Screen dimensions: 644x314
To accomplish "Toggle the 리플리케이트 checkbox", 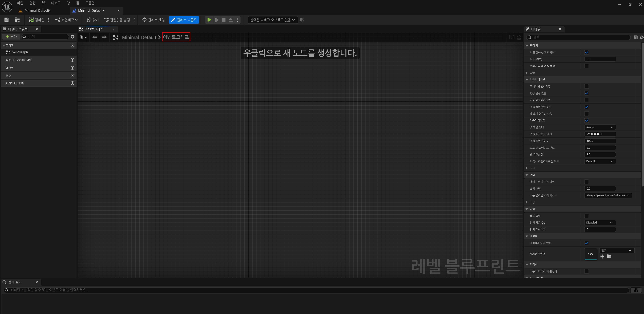I will [x=586, y=120].
